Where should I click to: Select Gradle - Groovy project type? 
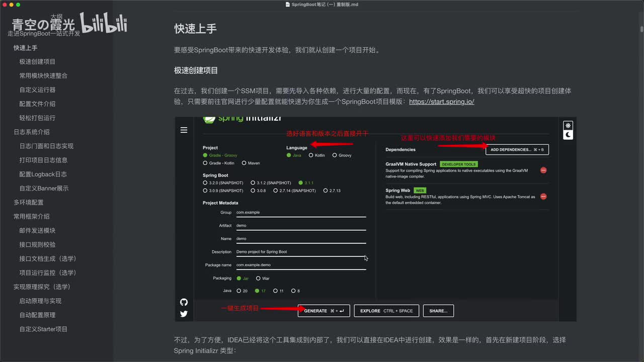[220, 155]
